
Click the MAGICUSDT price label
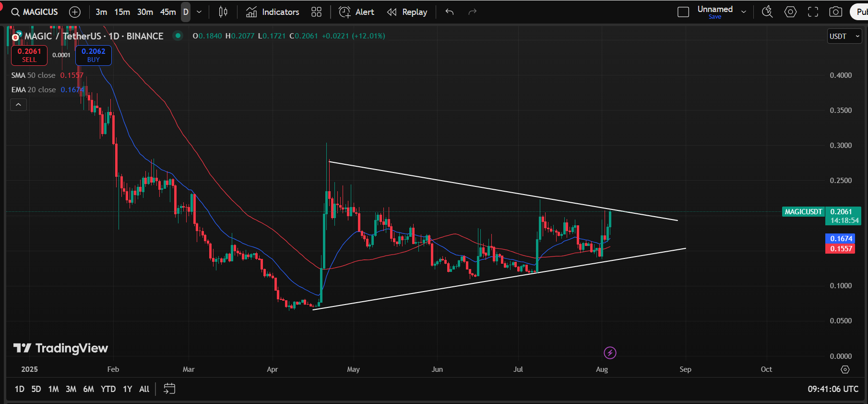pos(803,212)
